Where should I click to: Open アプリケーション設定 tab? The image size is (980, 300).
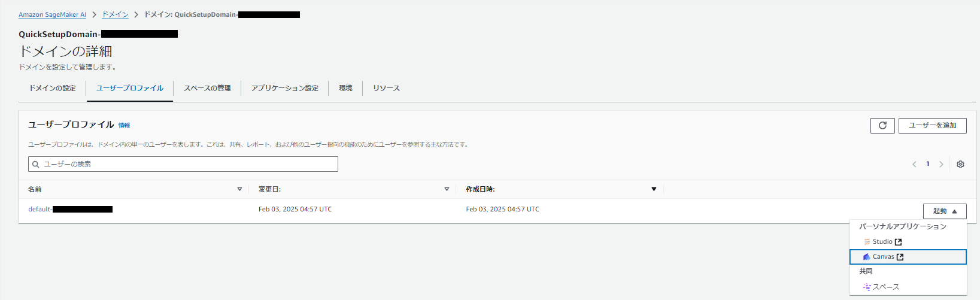(285, 88)
